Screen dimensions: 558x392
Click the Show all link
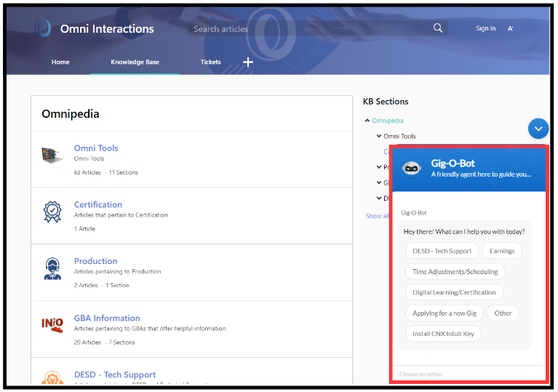click(x=378, y=216)
